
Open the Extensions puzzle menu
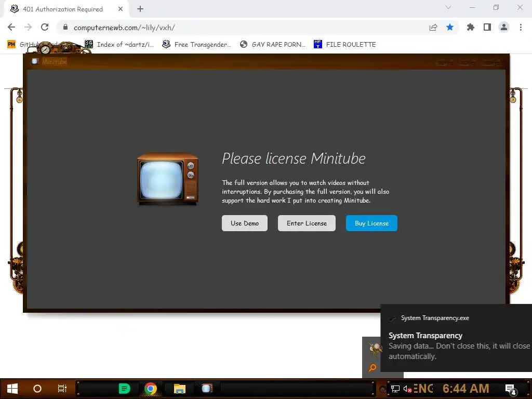coord(471,27)
